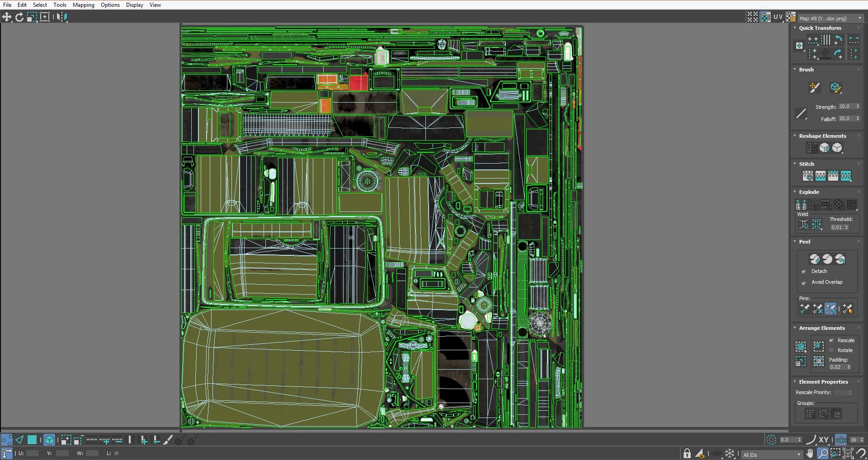Collapse the Stitch rollout

(x=795, y=164)
